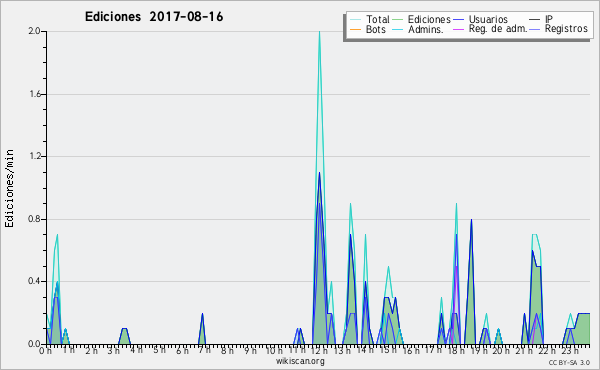Click the Admins. legend label
600x370 pixels.
[x=426, y=29]
